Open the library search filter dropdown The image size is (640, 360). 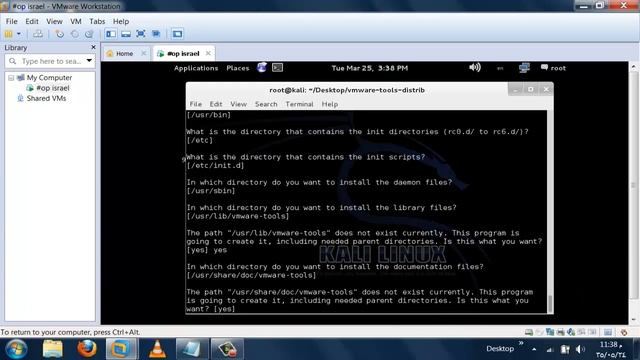[89, 61]
